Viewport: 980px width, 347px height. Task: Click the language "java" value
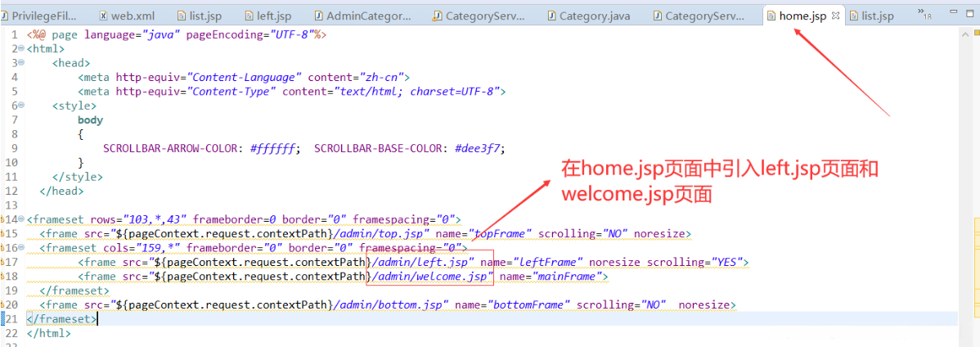point(160,34)
